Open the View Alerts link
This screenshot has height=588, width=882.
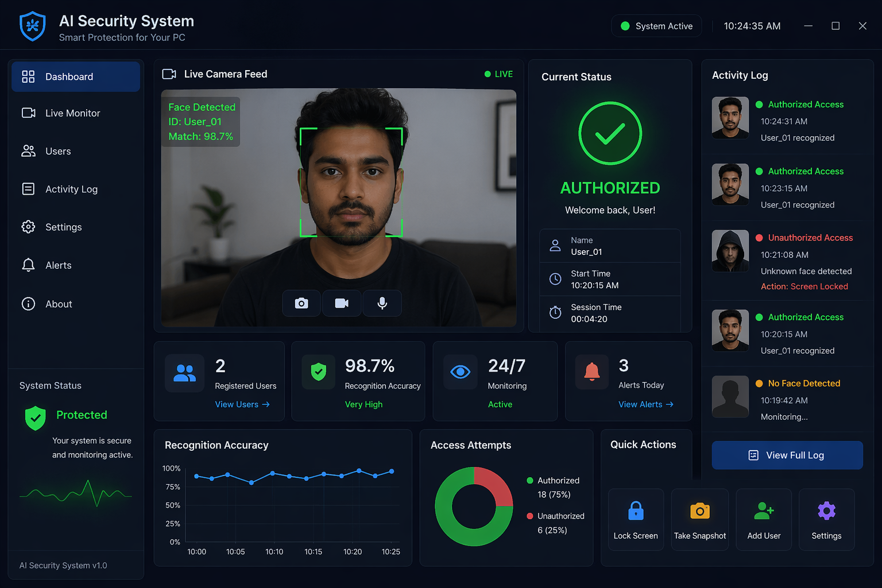646,404
